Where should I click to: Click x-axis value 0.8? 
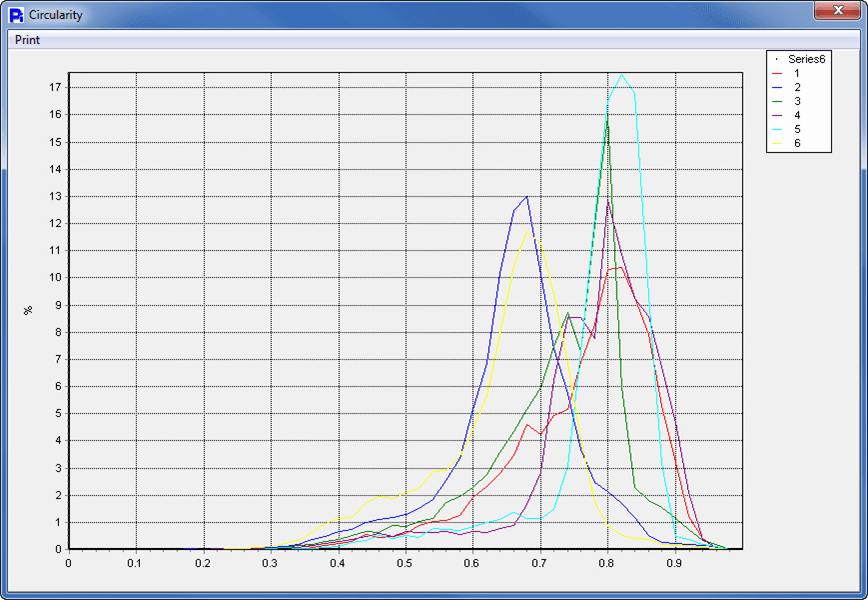(x=606, y=563)
